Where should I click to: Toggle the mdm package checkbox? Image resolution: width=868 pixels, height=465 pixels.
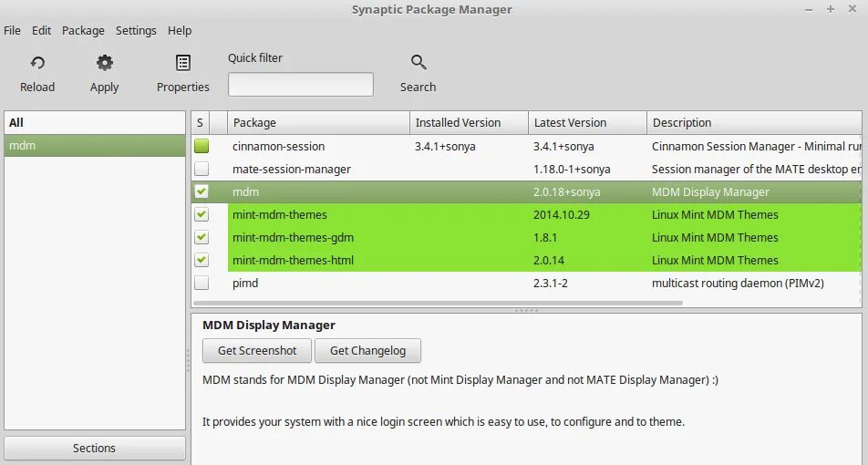click(x=201, y=191)
